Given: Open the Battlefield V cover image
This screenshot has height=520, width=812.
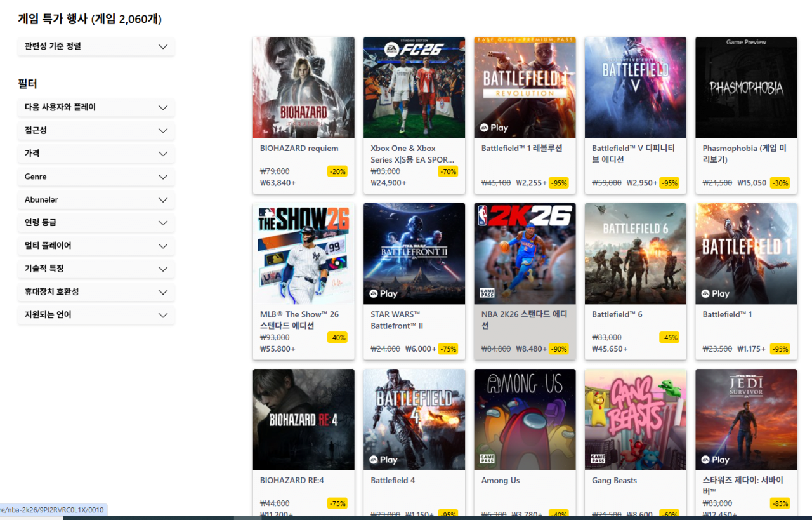Looking at the screenshot, I should tap(636, 88).
